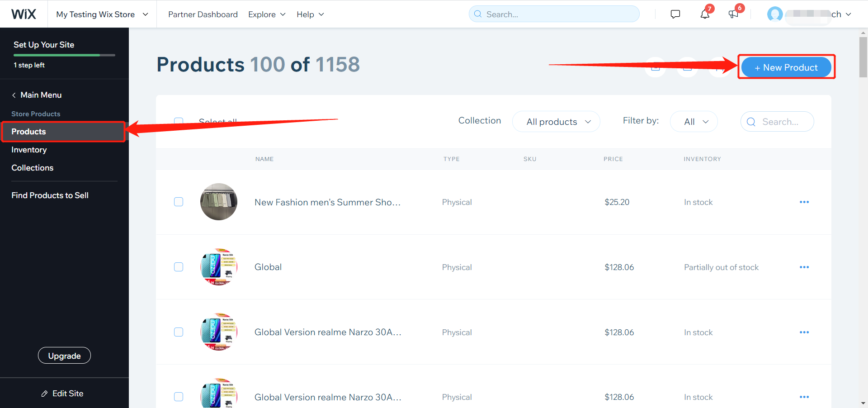The width and height of the screenshot is (868, 408).
Task: Click Edit Site link
Action: [x=68, y=394]
